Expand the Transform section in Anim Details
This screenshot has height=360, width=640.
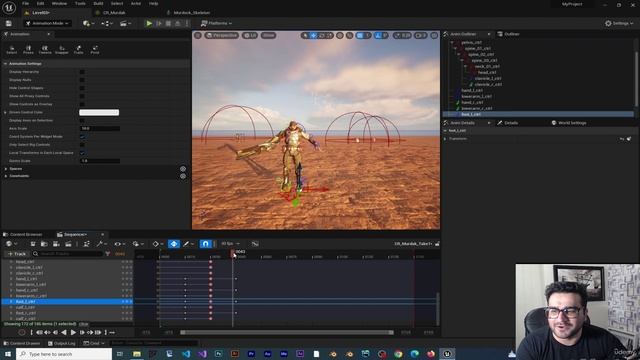coord(445,139)
